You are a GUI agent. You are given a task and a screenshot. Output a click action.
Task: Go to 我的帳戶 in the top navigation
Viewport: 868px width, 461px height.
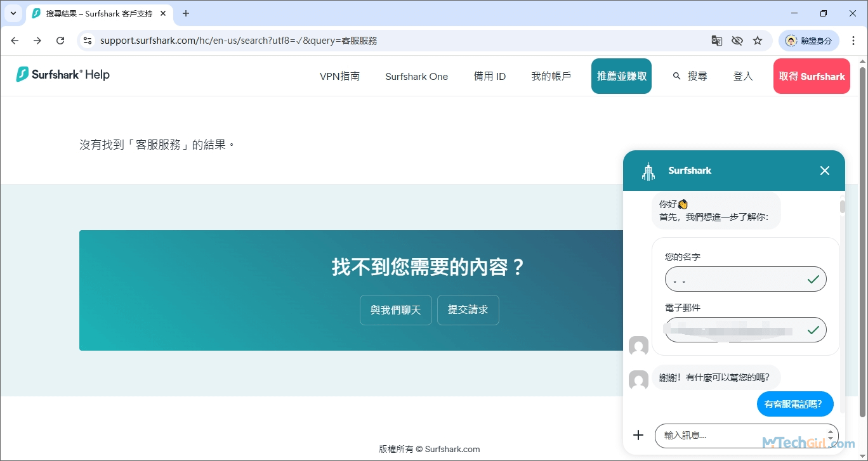[x=551, y=76]
